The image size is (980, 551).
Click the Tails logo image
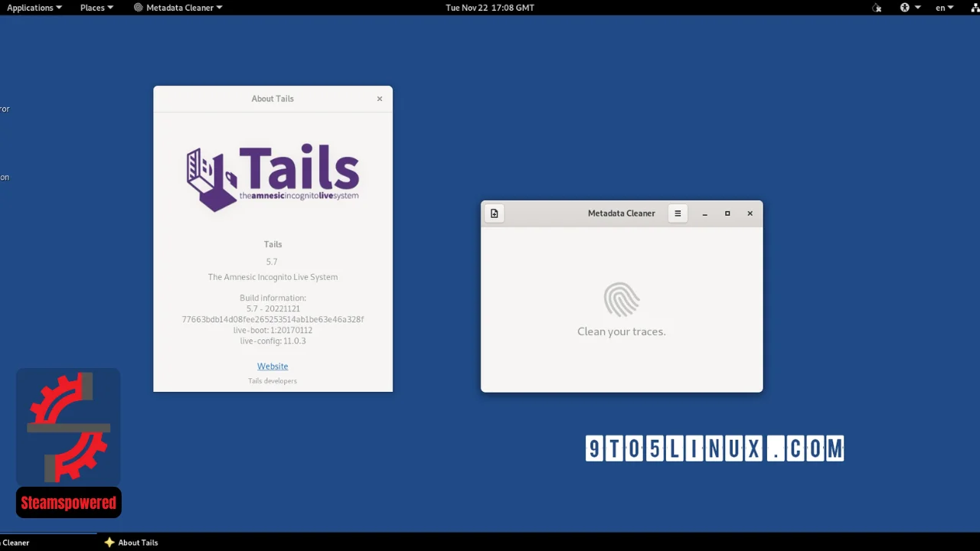[273, 178]
